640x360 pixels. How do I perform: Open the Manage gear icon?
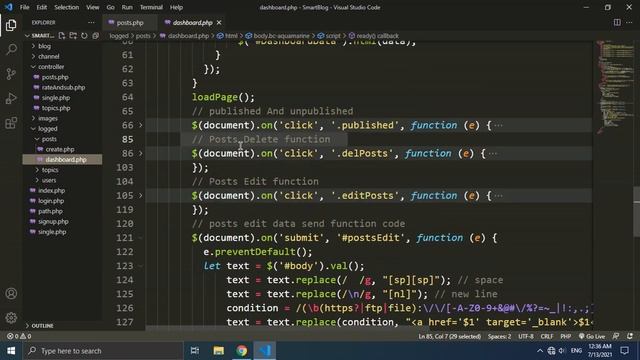pos(11,318)
